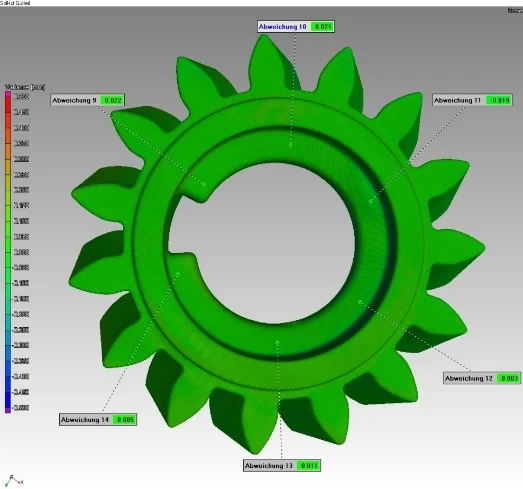
Task: Click the measurement point of Abweichung 14 on gear
Action: pyautogui.click(x=178, y=274)
